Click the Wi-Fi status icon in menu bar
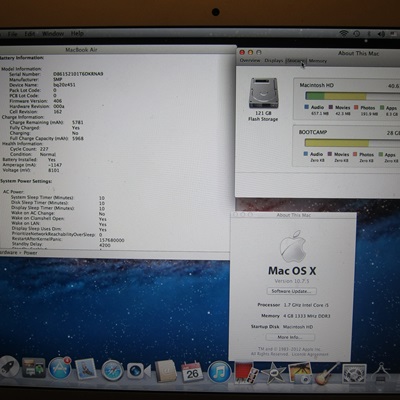The height and width of the screenshot is (400, 400). 343,34
